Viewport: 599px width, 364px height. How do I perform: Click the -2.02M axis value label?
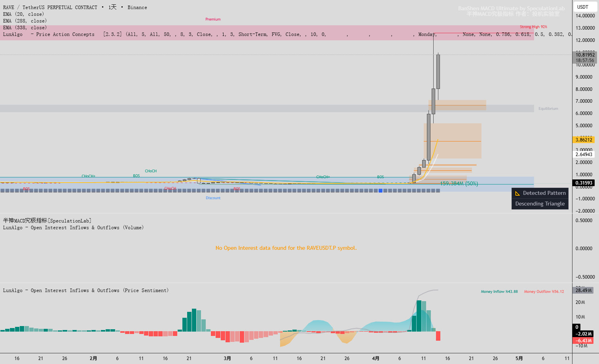584,334
